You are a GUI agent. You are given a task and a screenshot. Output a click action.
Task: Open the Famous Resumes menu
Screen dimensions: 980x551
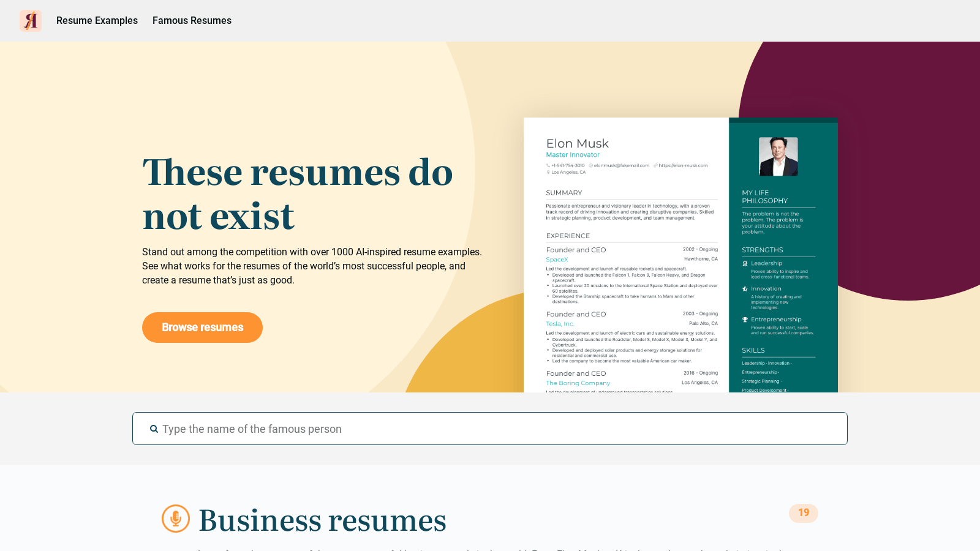coord(192,21)
